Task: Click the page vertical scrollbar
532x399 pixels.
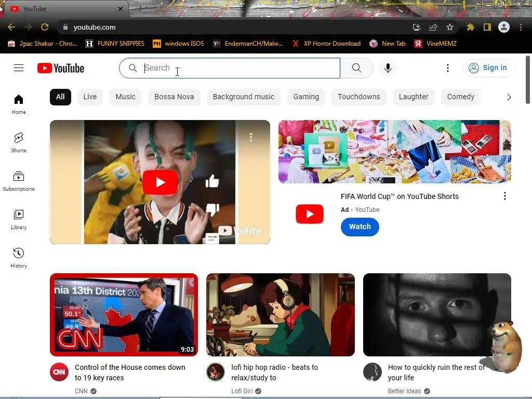Action: click(528, 80)
